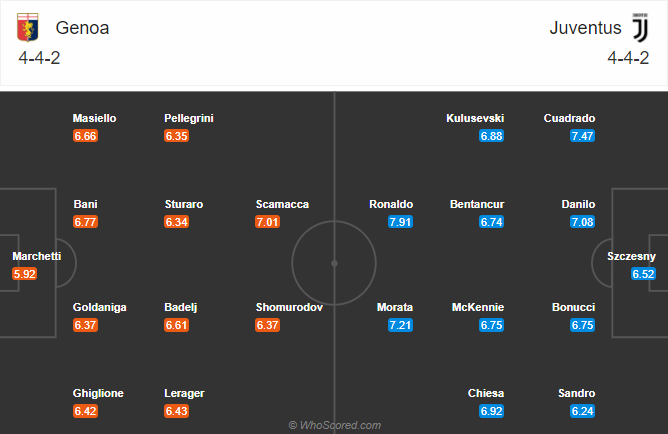Select player Bentancur on the pitch
Image resolution: width=668 pixels, height=434 pixels.
click(477, 204)
